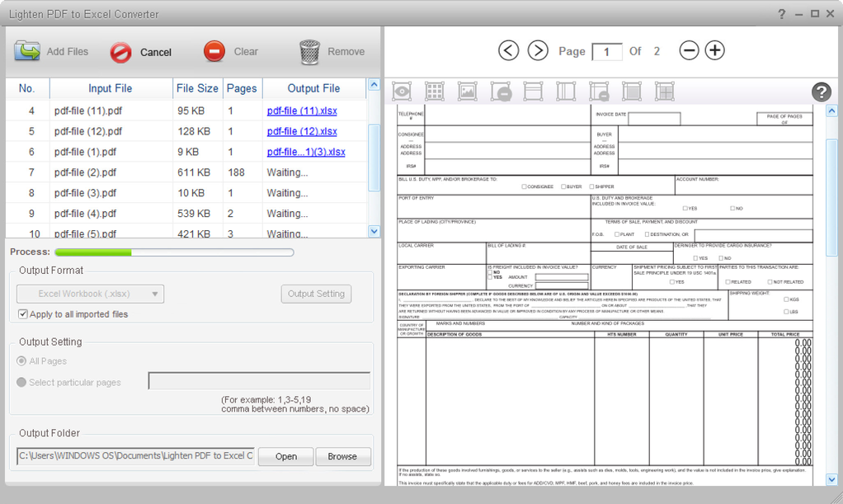Click the Add Files folder icon
843x504 pixels.
point(27,52)
